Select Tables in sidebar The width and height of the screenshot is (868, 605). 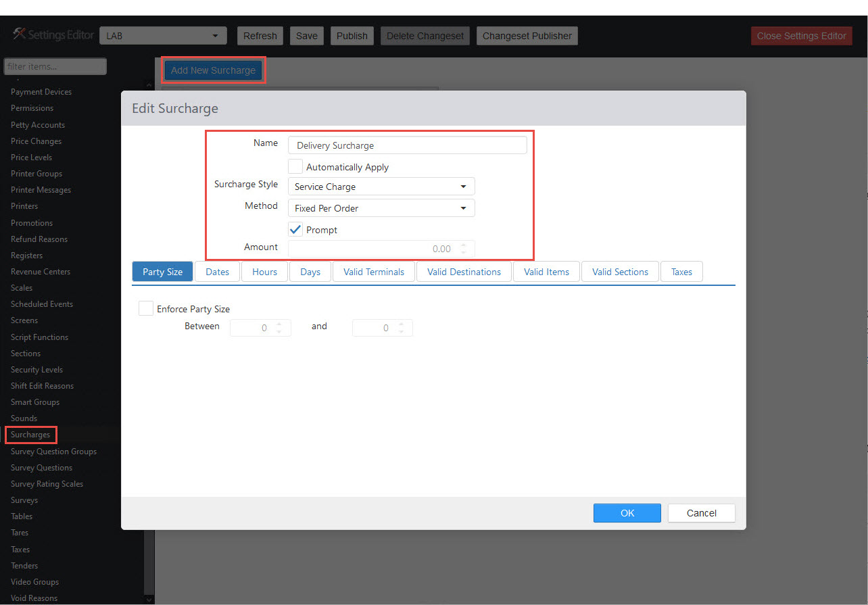point(22,516)
